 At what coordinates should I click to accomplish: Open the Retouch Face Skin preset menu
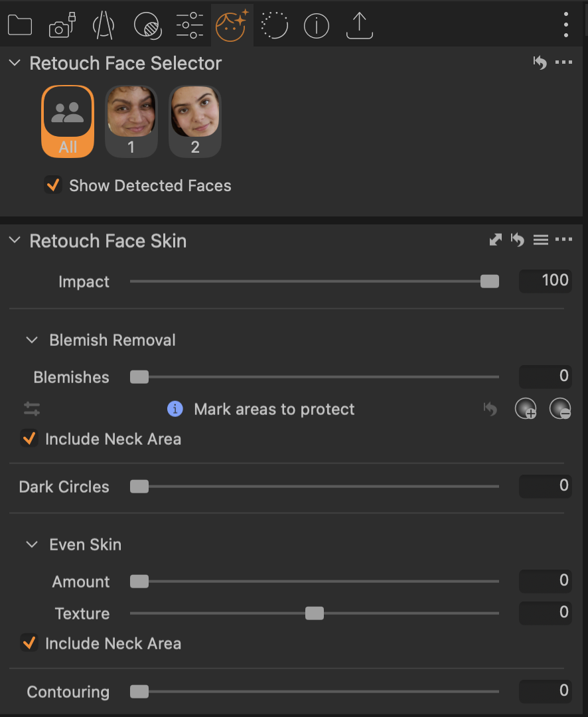[x=540, y=240]
